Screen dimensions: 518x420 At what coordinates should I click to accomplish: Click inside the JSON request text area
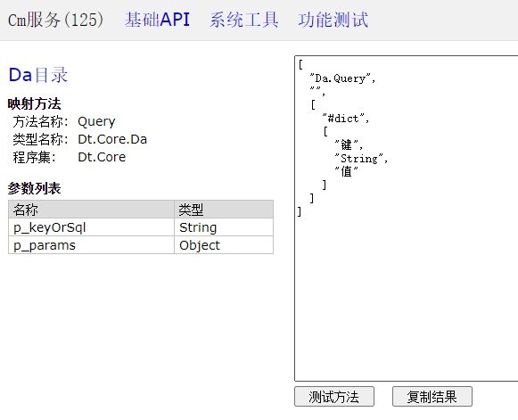407,218
